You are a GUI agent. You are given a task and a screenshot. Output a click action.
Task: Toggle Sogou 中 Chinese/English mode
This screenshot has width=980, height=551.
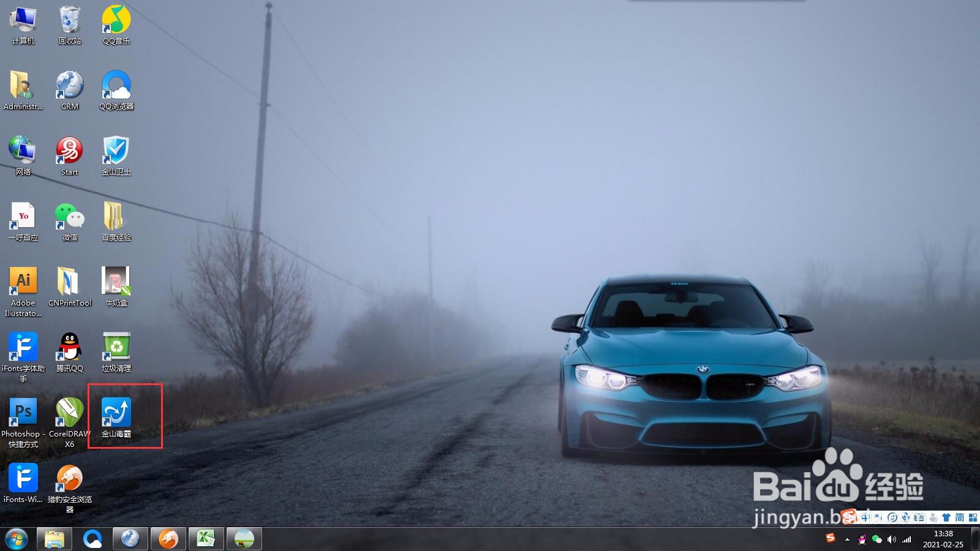coord(865,518)
